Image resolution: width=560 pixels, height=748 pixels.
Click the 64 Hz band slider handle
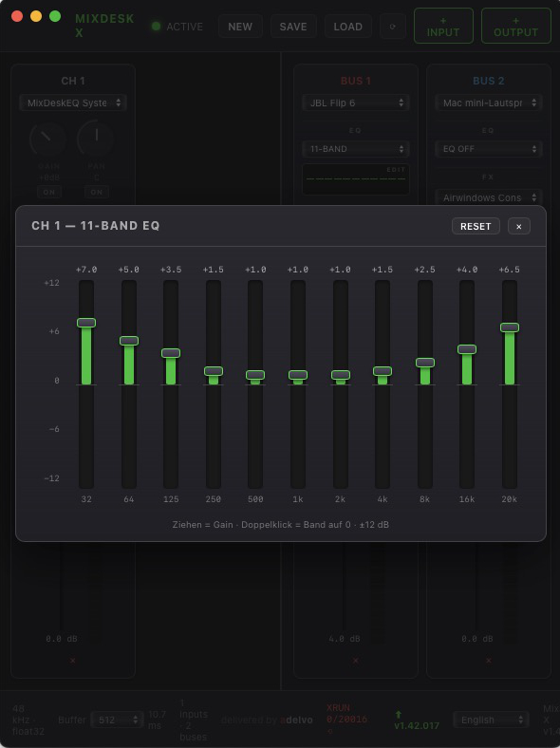pyautogui.click(x=129, y=341)
